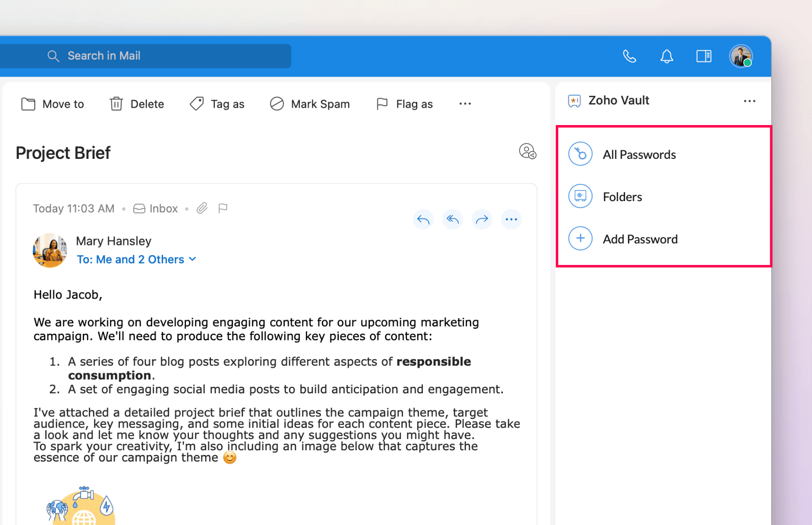This screenshot has width=812, height=525.
Task: Toggle the flag on this email
Action: pos(223,208)
